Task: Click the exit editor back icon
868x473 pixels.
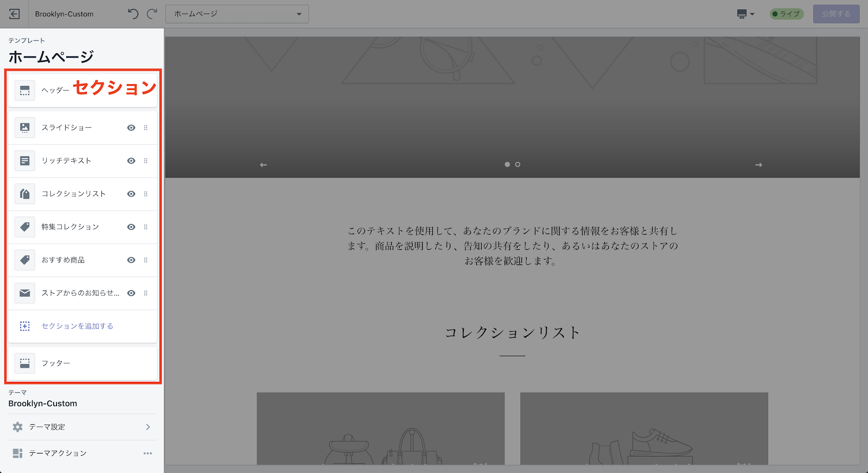Action: pyautogui.click(x=15, y=14)
